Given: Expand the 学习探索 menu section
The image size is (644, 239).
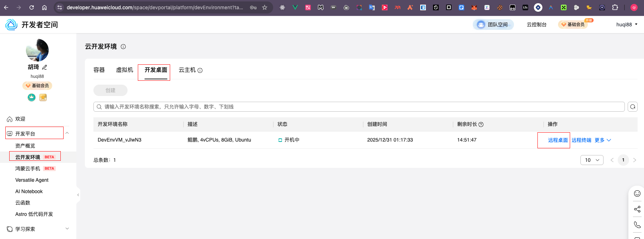Looking at the screenshot, I should (x=67, y=229).
